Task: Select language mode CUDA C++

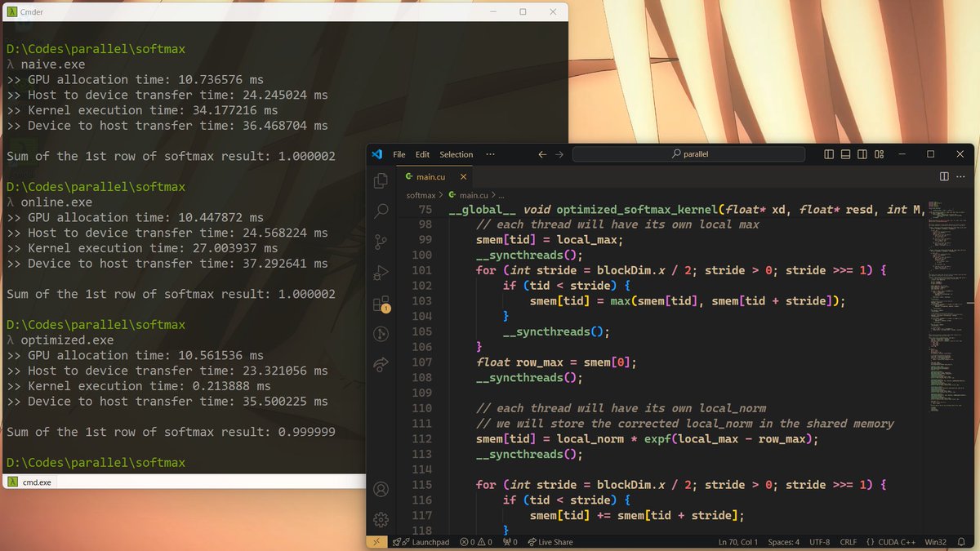Action: [x=890, y=542]
